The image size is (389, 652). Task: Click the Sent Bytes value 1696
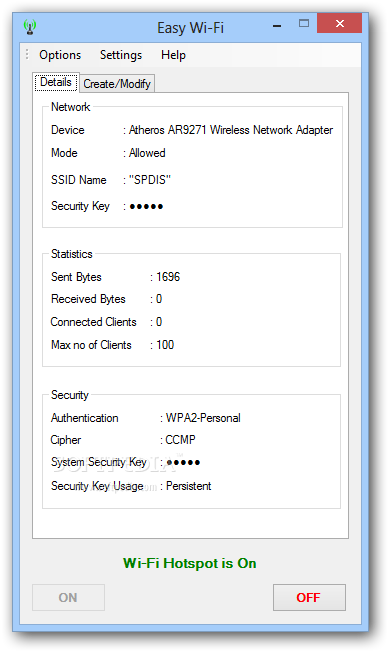point(168,277)
